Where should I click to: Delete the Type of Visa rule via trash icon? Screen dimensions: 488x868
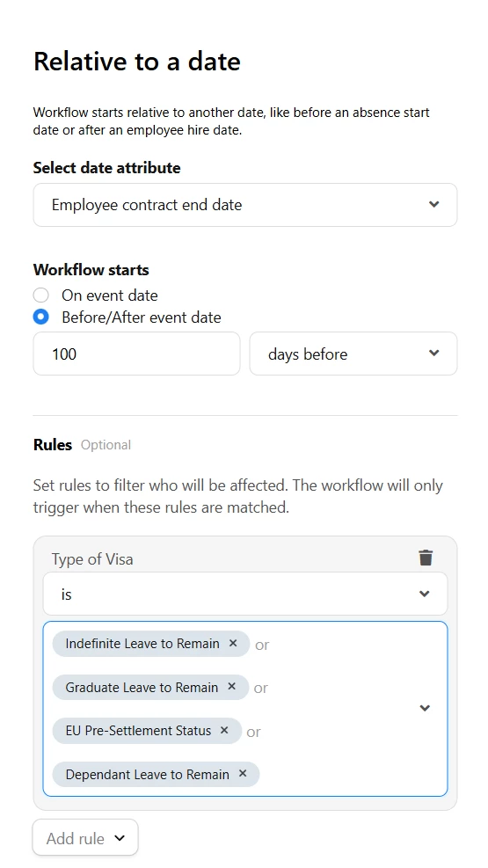[426, 558]
